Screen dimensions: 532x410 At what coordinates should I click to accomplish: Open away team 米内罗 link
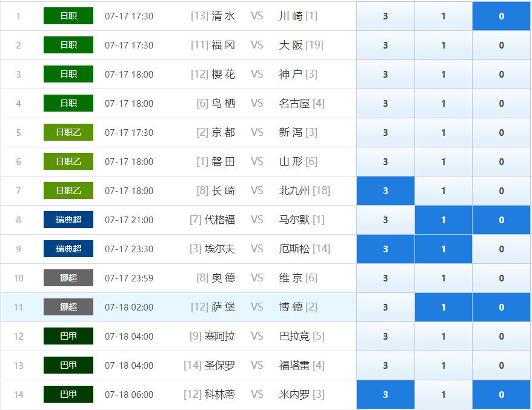(x=294, y=395)
